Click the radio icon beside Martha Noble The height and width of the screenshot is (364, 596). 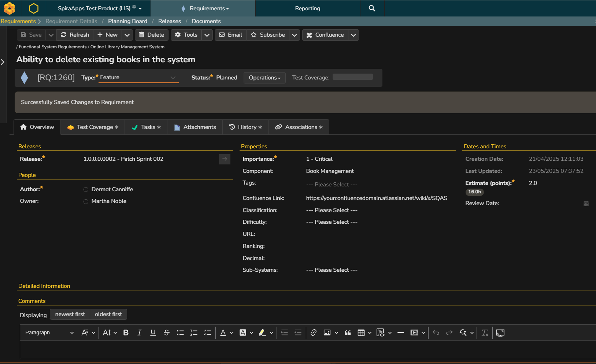click(x=86, y=201)
